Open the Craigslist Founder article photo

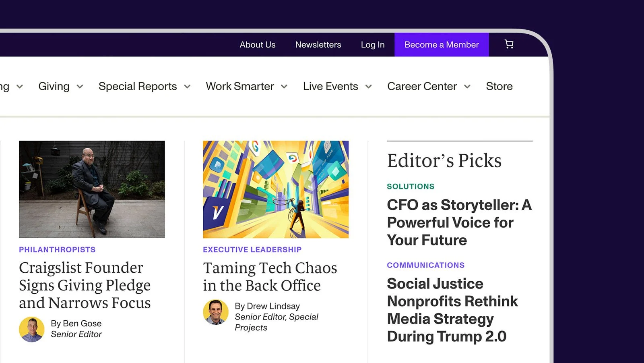click(92, 189)
